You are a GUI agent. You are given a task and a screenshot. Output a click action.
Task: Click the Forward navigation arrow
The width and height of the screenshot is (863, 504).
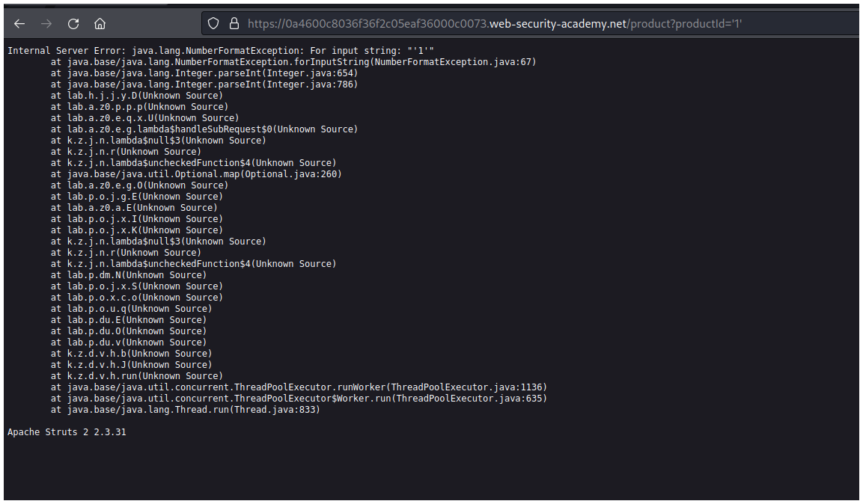(46, 24)
